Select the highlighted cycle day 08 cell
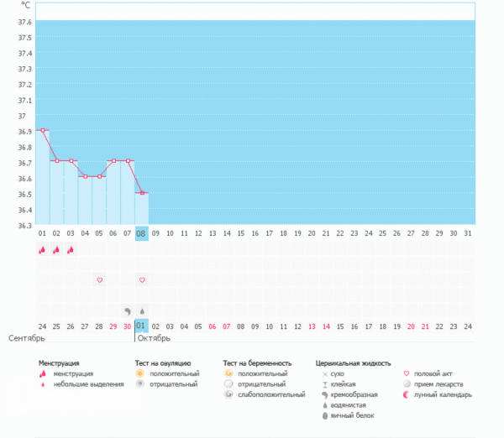 141,233
